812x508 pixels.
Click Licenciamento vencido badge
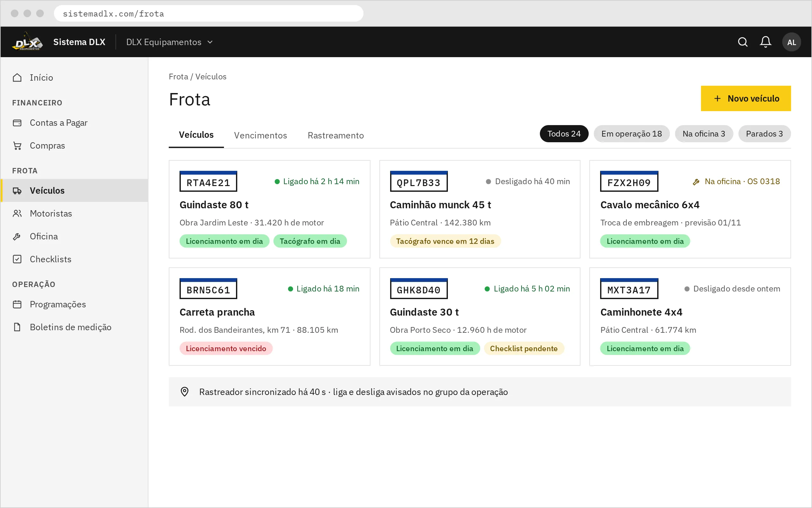[226, 348]
